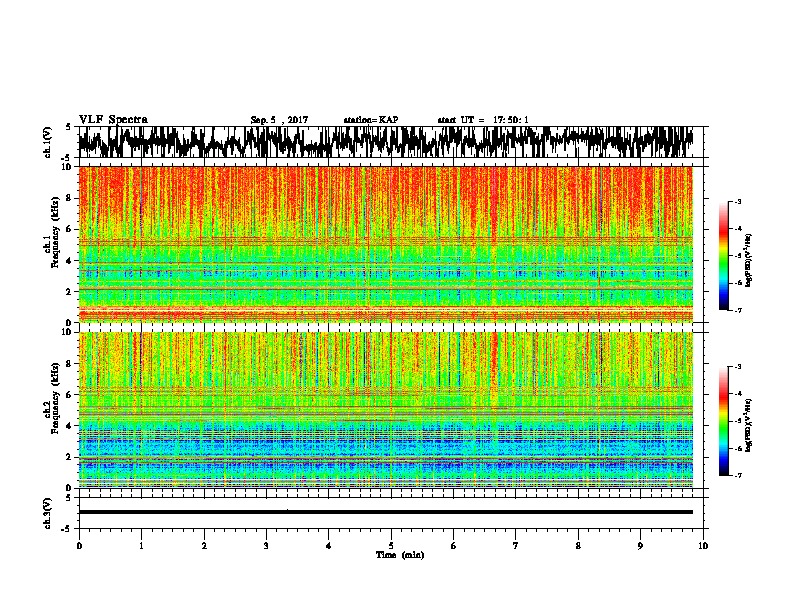Click time axis tick label '5'
Screen dimensions: 792x612
click(x=391, y=546)
